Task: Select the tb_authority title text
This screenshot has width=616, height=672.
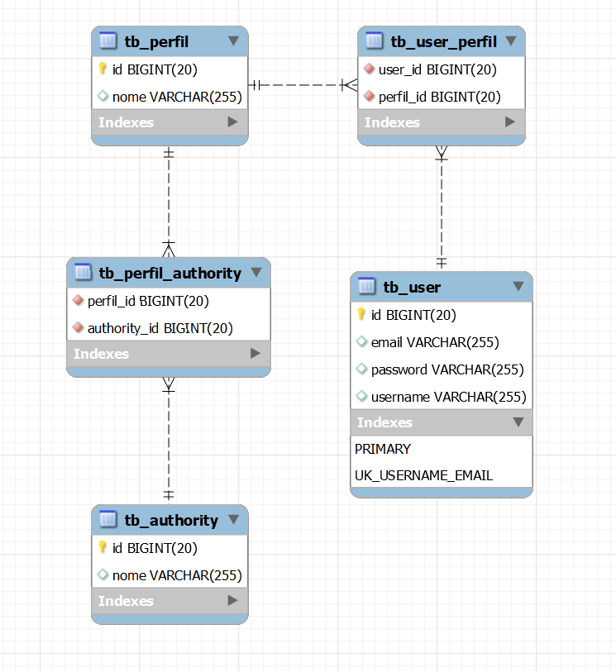Action: tap(171, 520)
